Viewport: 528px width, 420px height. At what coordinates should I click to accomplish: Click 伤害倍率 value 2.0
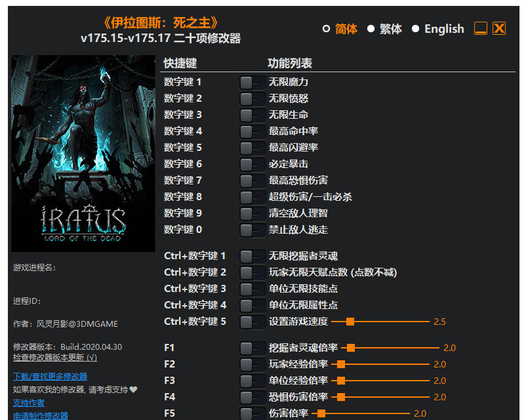[420, 414]
